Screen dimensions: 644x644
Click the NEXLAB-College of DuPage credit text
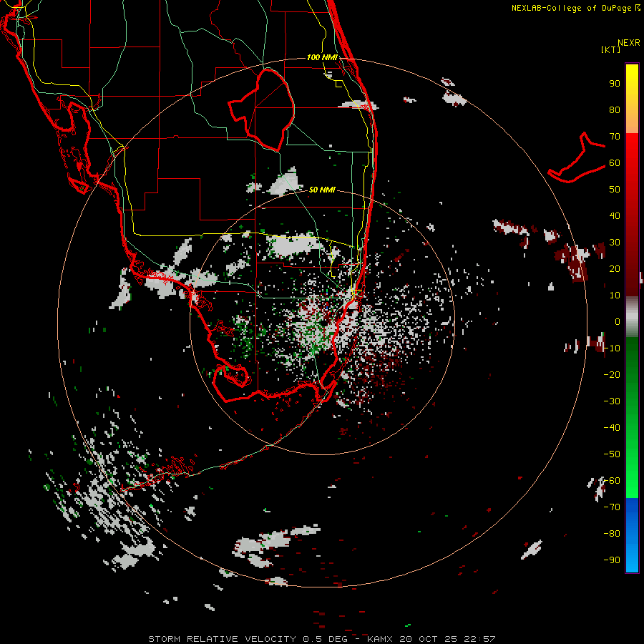575,8
